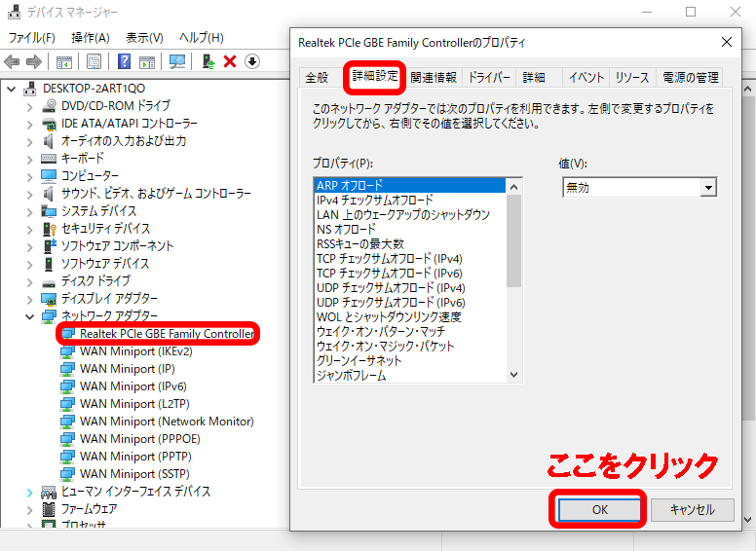Click the Back arrow toolbar icon

tap(12, 61)
